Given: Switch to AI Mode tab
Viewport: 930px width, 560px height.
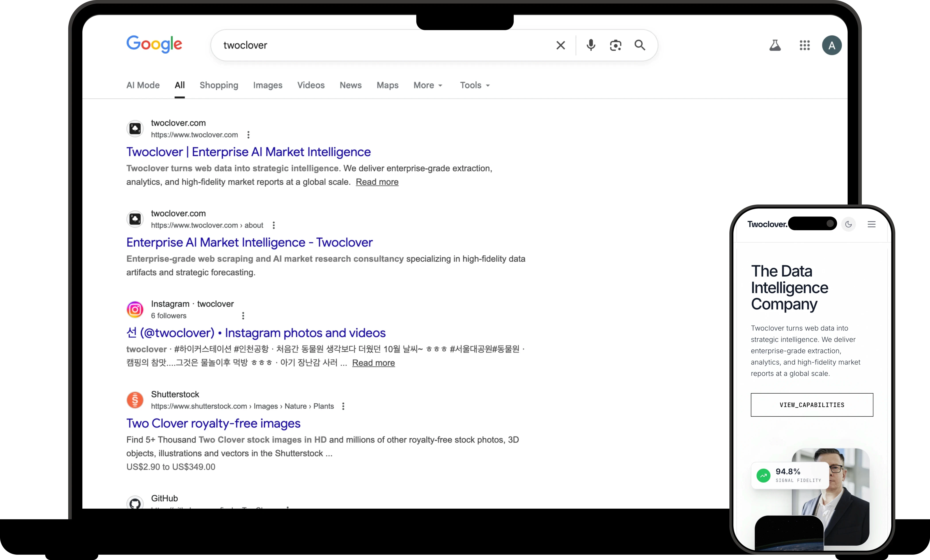Looking at the screenshot, I should [143, 85].
